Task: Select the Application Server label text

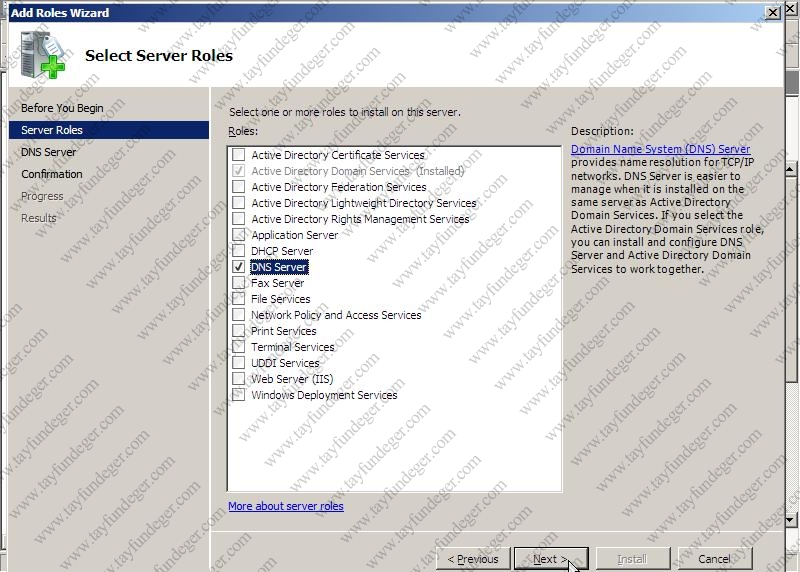Action: (294, 235)
